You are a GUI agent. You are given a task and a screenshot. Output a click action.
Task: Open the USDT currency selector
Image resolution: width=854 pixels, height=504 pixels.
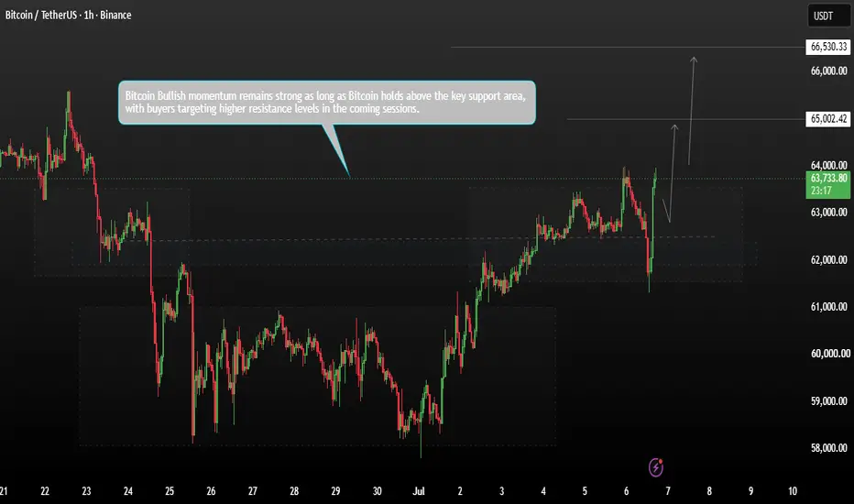[x=828, y=16]
